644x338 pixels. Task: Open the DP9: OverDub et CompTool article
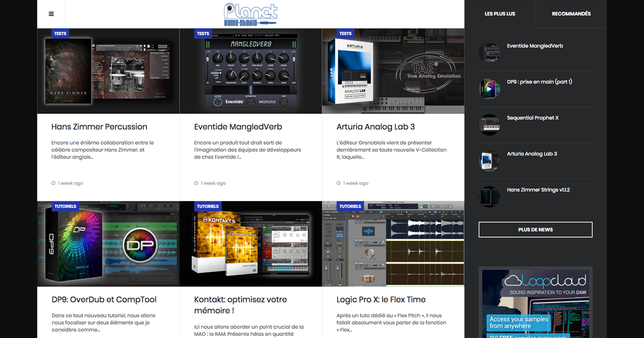[104, 300]
